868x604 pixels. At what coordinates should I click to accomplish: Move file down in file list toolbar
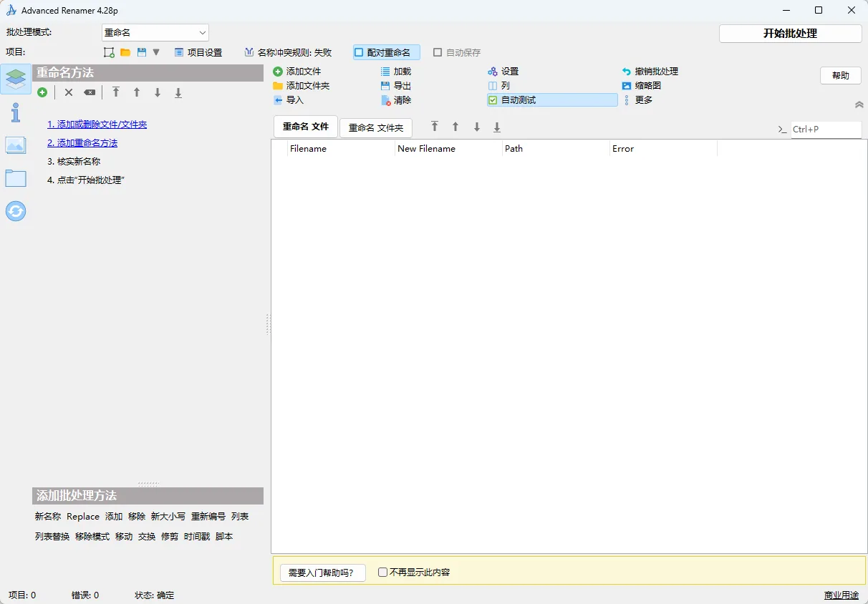[x=476, y=127]
